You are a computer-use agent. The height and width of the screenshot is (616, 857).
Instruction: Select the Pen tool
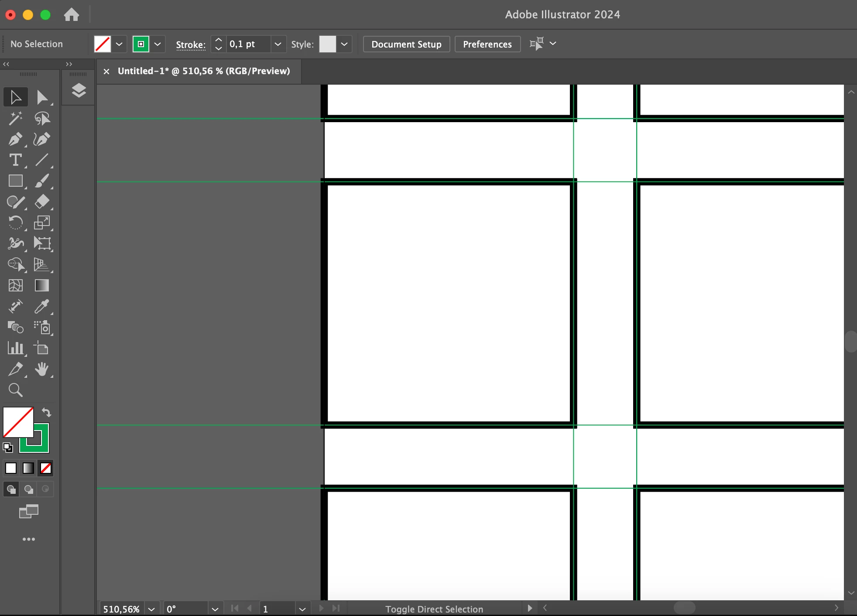click(x=15, y=139)
